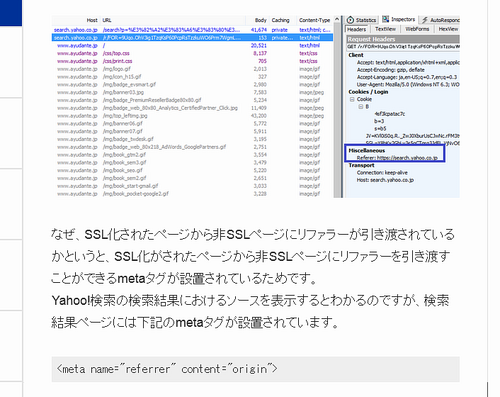The image size is (500, 397).
Task: Click the session list scroll-up arrow
Action: coord(337,19)
